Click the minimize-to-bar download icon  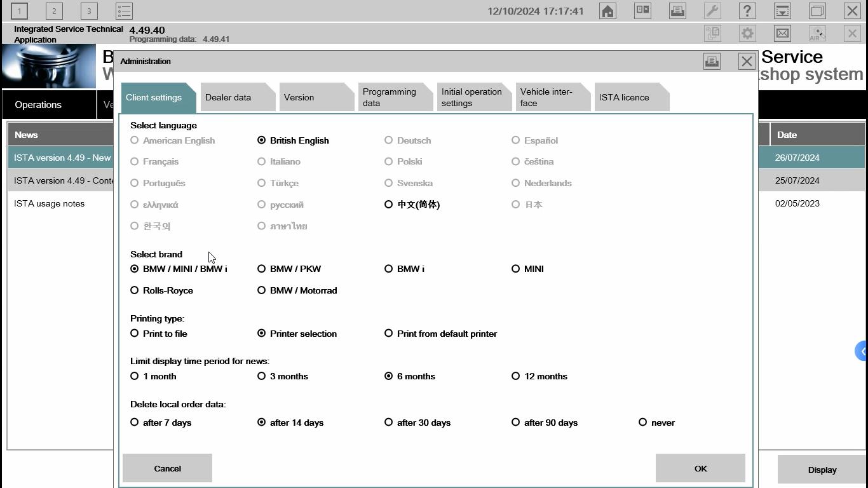[x=782, y=11]
